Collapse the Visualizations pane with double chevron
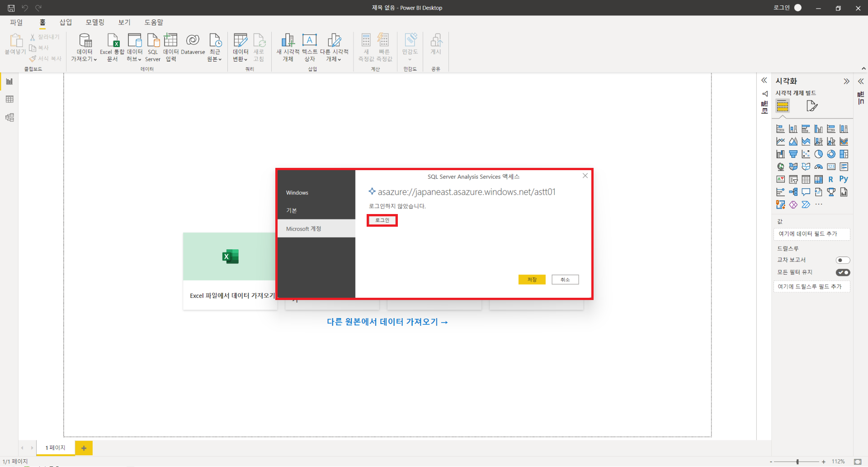The height and width of the screenshot is (467, 868). tap(846, 81)
